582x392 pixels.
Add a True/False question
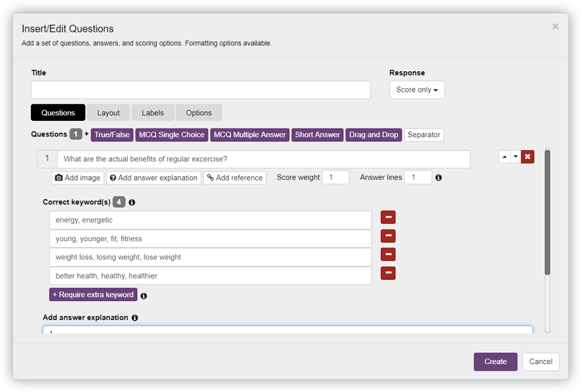pyautogui.click(x=112, y=135)
